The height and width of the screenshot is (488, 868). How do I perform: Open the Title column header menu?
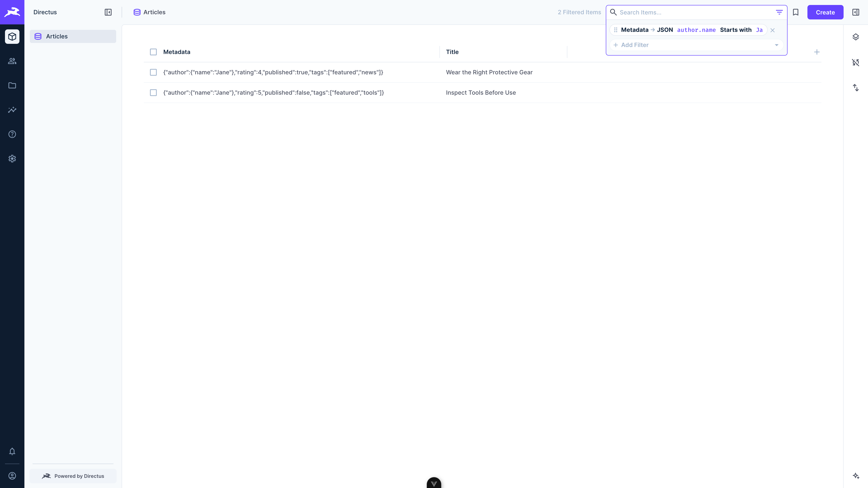pyautogui.click(x=452, y=52)
